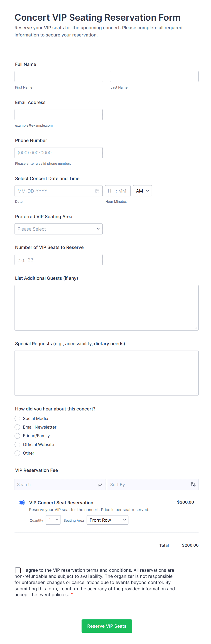Open the Quantity dropdown
This screenshot has width=211, height=644.
(x=53, y=520)
